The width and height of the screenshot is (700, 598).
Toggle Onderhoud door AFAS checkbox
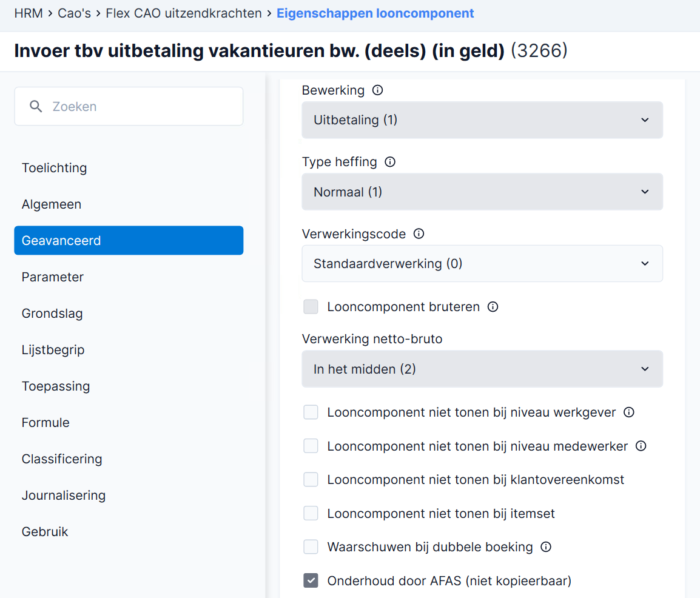coord(311,580)
